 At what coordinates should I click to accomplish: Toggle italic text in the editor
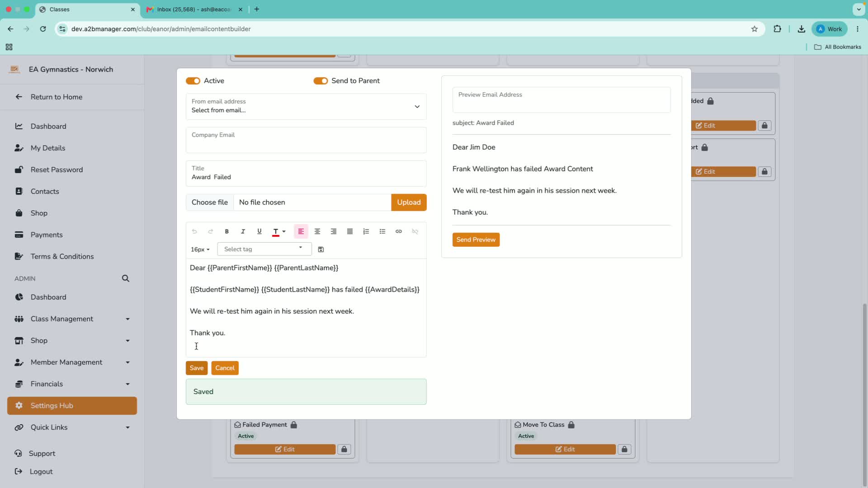(x=243, y=231)
